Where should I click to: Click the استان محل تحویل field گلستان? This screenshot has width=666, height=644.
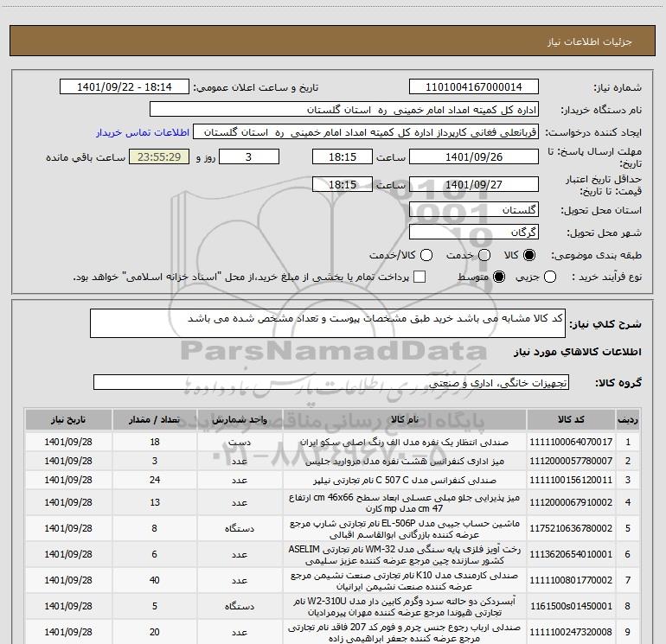[474, 210]
